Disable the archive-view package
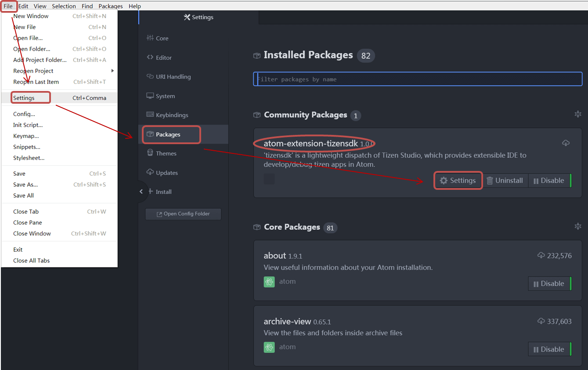The image size is (588, 370). pos(549,349)
